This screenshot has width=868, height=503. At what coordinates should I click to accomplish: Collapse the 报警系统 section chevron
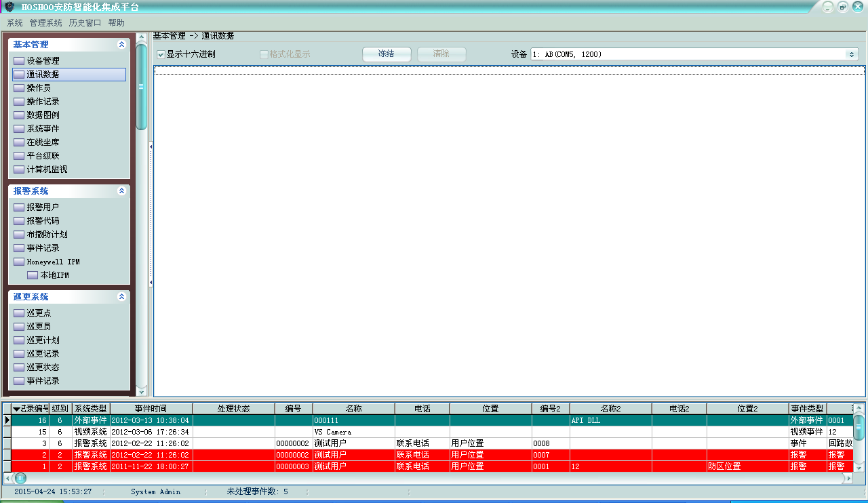point(121,191)
